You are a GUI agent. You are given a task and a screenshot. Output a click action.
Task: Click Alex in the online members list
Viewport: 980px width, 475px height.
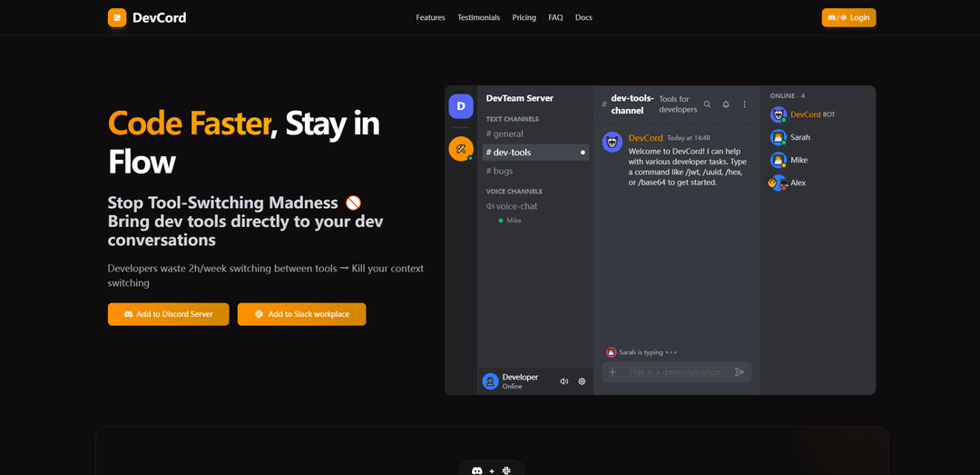click(799, 183)
